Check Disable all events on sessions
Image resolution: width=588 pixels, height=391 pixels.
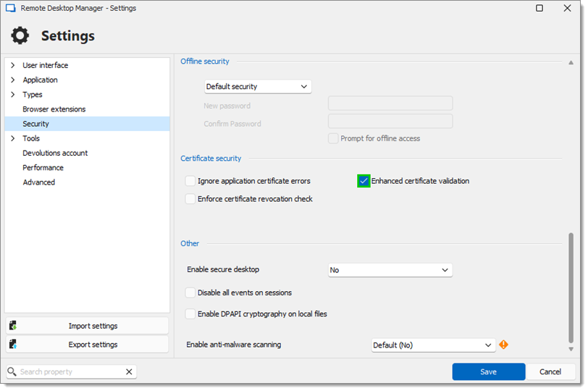(x=190, y=293)
